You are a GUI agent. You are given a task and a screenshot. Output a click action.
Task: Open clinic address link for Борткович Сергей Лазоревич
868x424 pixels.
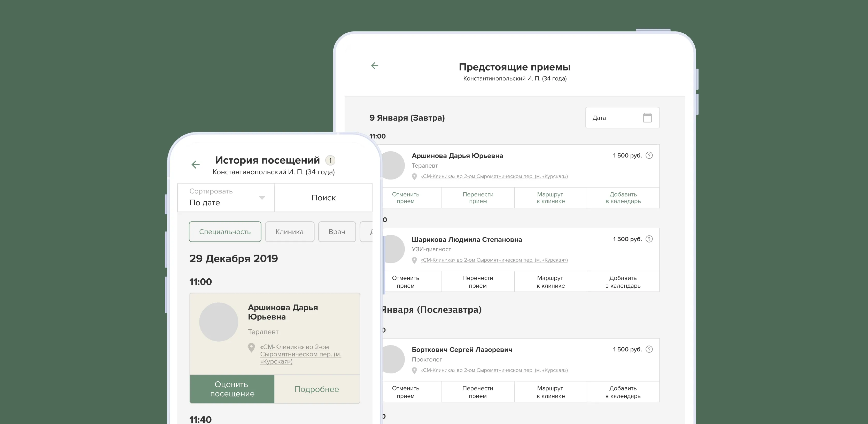[494, 370]
